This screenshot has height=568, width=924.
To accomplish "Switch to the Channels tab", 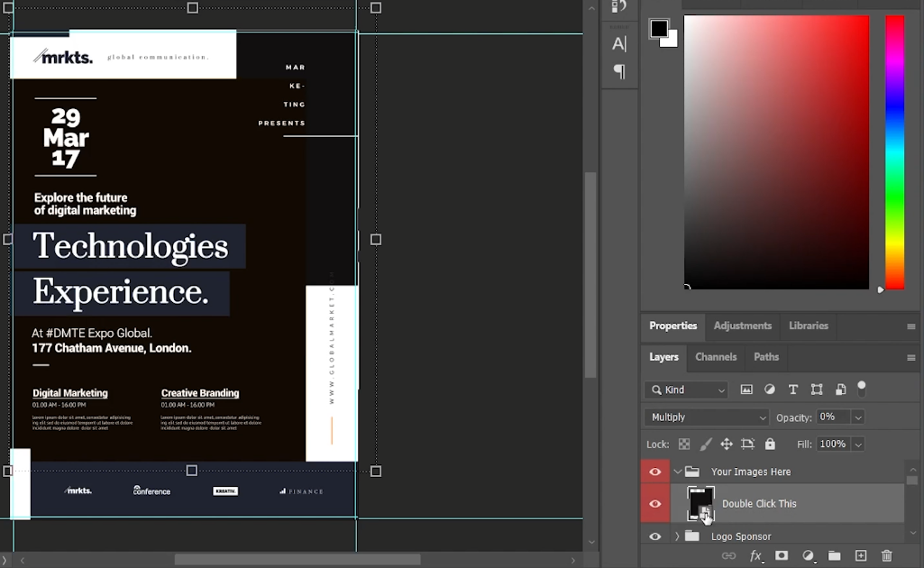I will (x=716, y=357).
